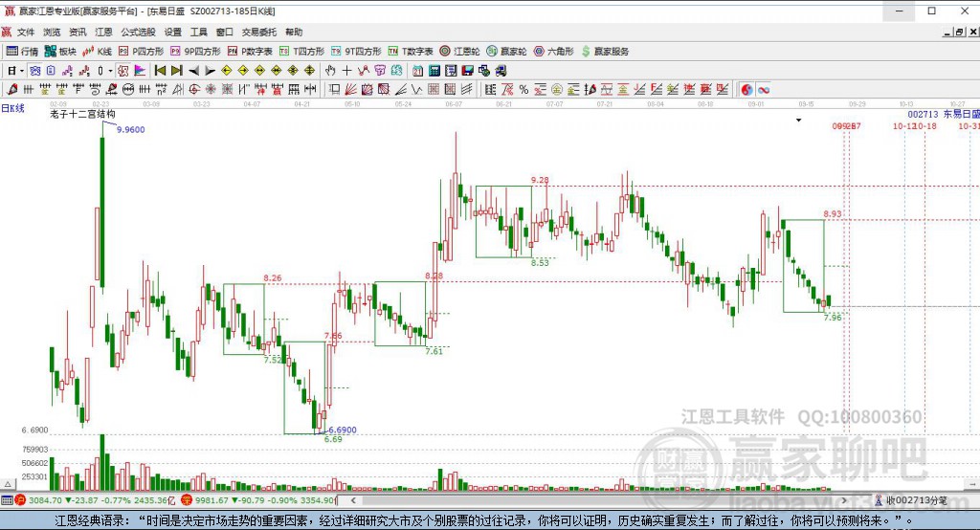
Task: Open the 帮助 menu
Action: click(293, 32)
